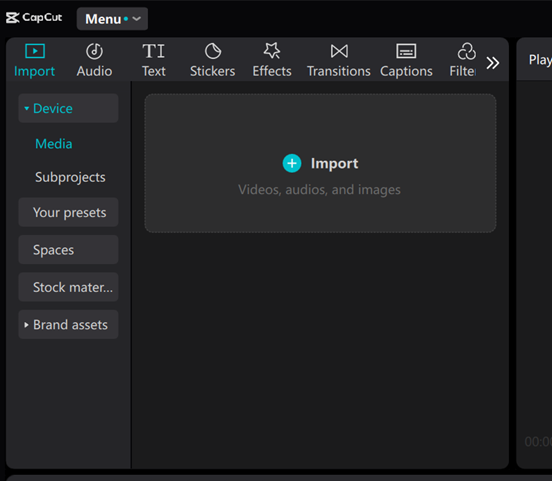
Task: Select the Import tab
Action: click(34, 60)
